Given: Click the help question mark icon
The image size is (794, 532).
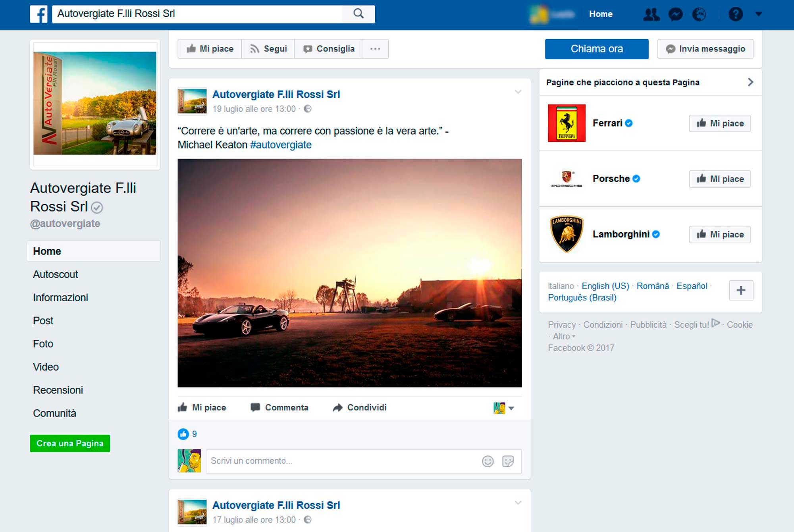Looking at the screenshot, I should (735, 14).
